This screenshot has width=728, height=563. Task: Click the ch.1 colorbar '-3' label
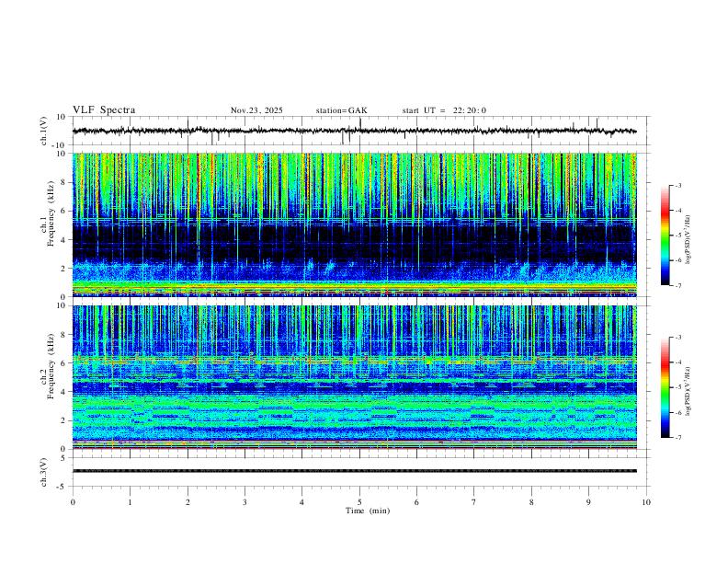coord(678,185)
